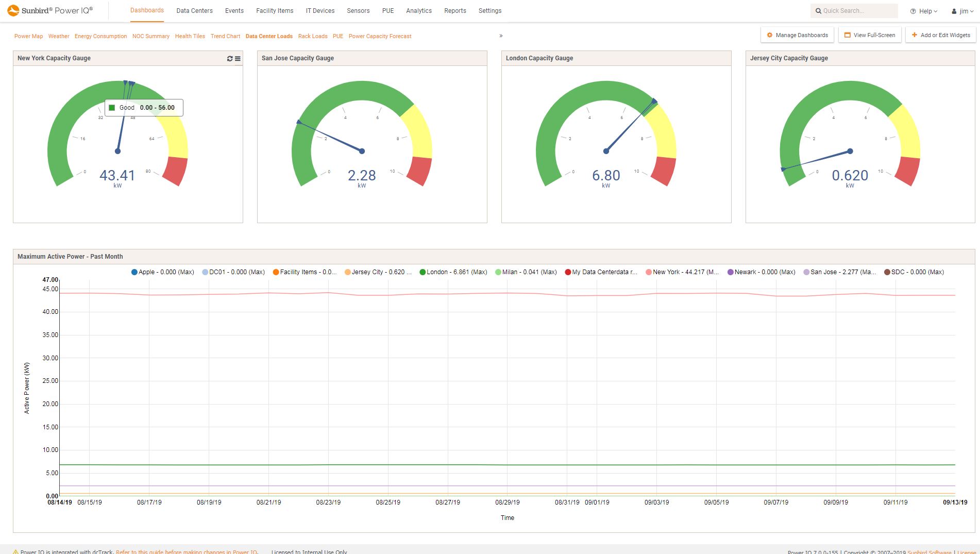Open the Data Centers menu

(194, 11)
